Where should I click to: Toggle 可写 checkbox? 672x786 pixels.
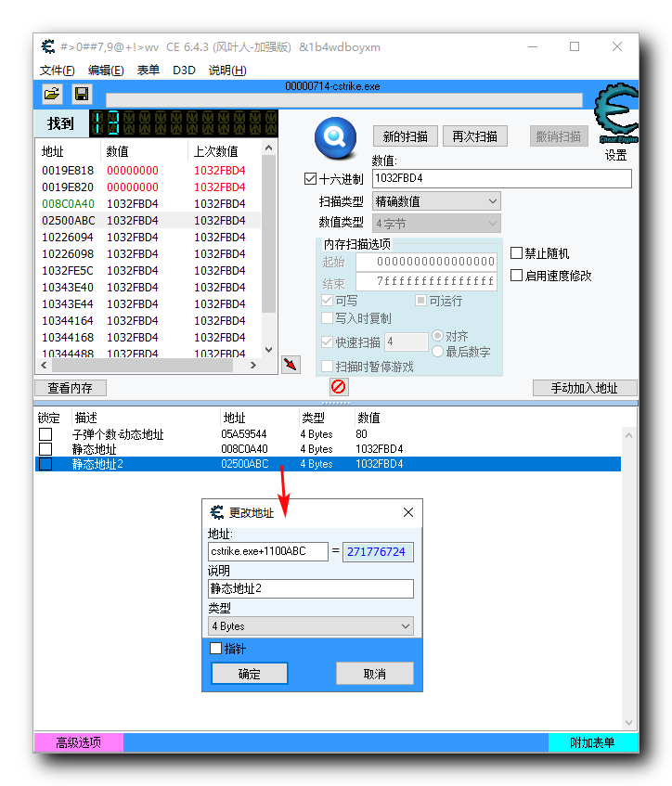[x=327, y=301]
